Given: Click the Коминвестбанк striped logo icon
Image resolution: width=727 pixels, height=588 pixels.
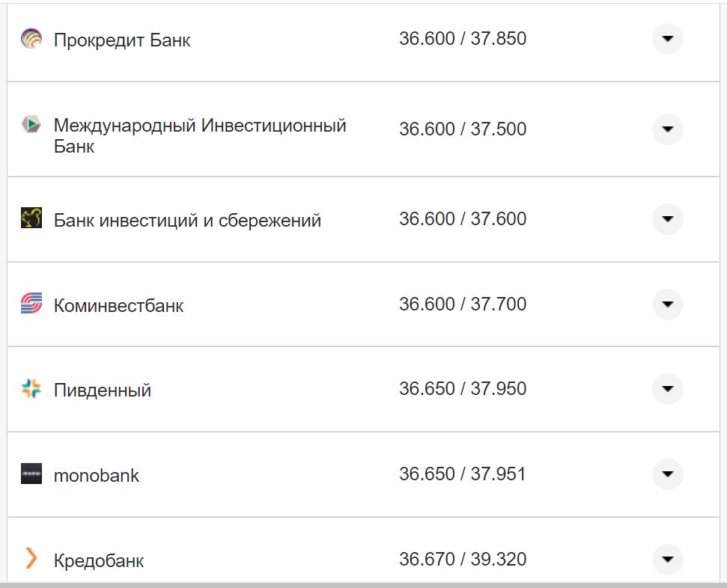Looking at the screenshot, I should point(30,304).
